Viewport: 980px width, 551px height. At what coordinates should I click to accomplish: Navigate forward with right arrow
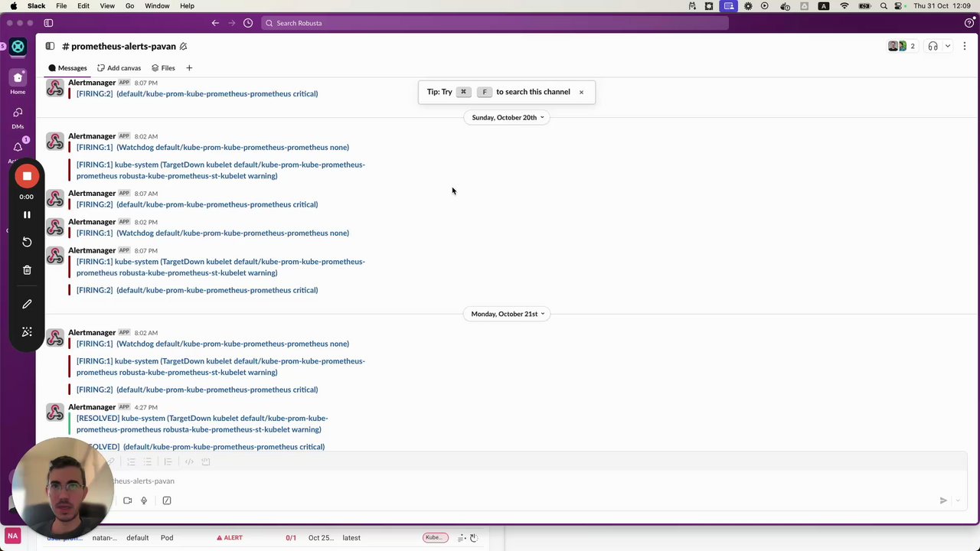[x=231, y=23]
